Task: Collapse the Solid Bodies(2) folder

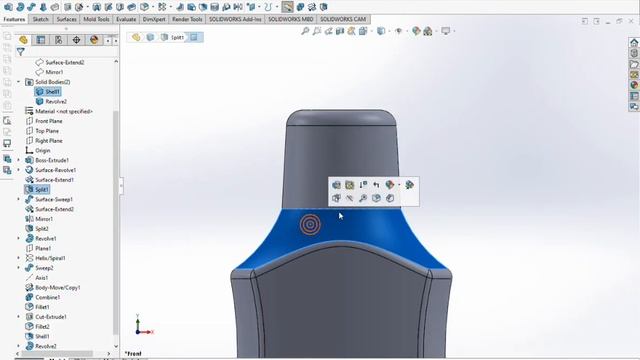Action: point(18,82)
